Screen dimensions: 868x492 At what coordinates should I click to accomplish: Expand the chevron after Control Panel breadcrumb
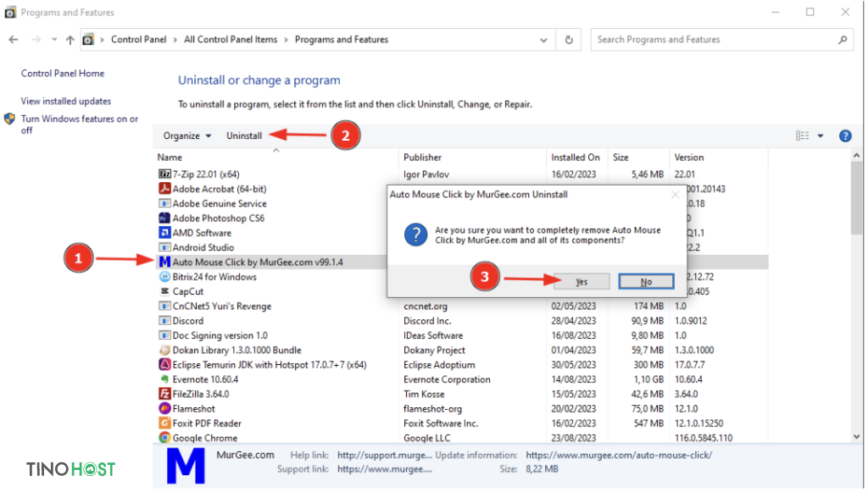[175, 40]
